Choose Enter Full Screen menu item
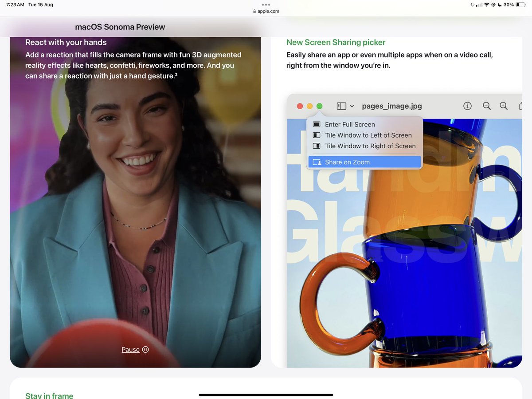The height and width of the screenshot is (399, 532). point(364,124)
